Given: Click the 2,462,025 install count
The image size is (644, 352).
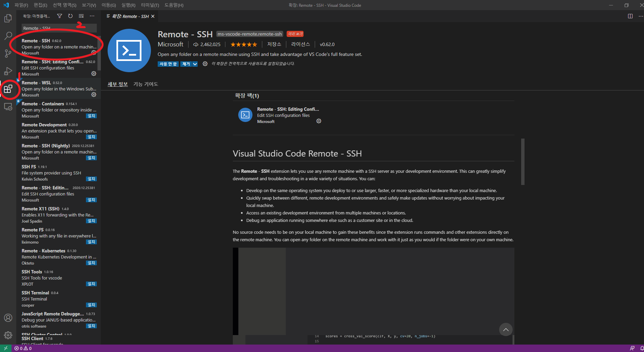Looking at the screenshot, I should [x=207, y=44].
